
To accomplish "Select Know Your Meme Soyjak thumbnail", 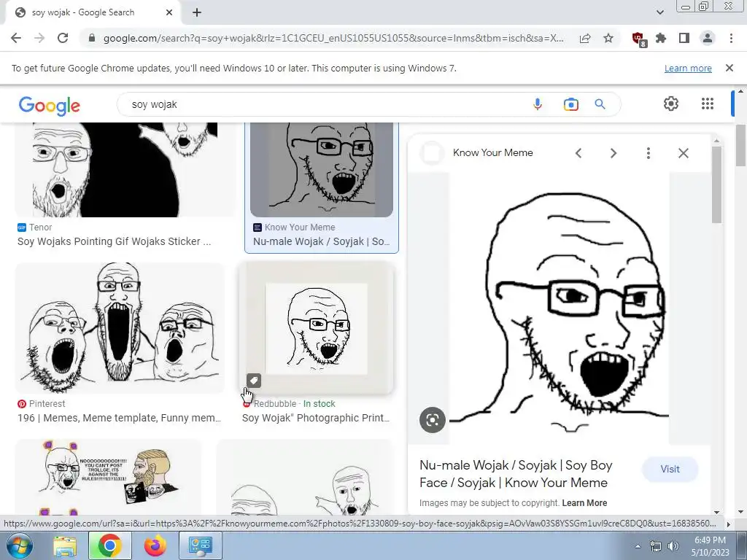I will pos(322,169).
